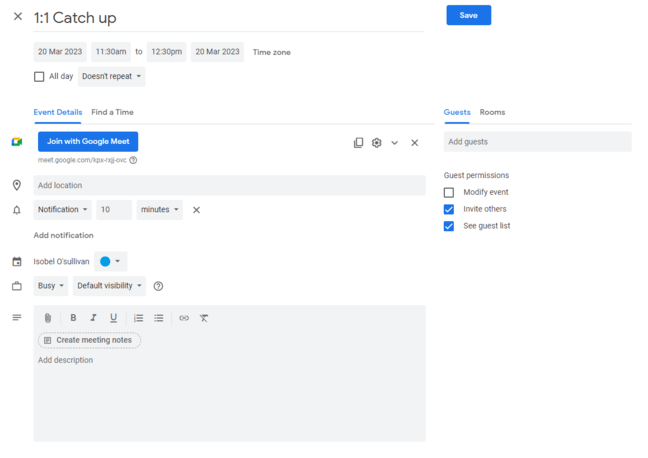
Task: Enable the All day checkbox
Action: tap(39, 77)
